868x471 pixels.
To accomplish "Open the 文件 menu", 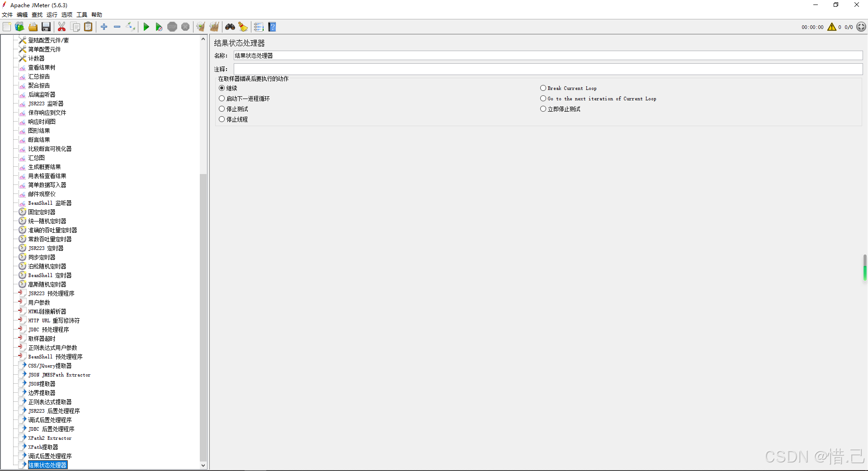I will click(x=7, y=15).
